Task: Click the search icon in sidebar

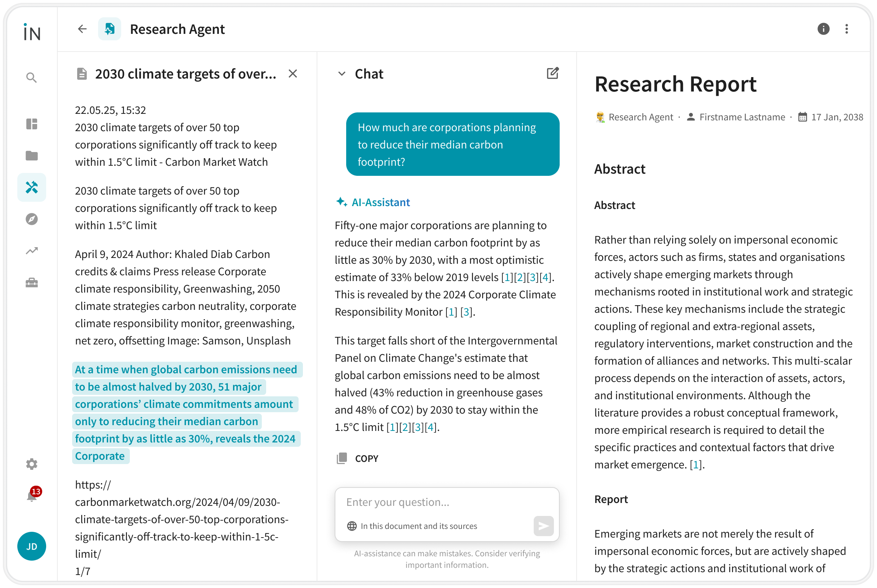Action: [31, 77]
